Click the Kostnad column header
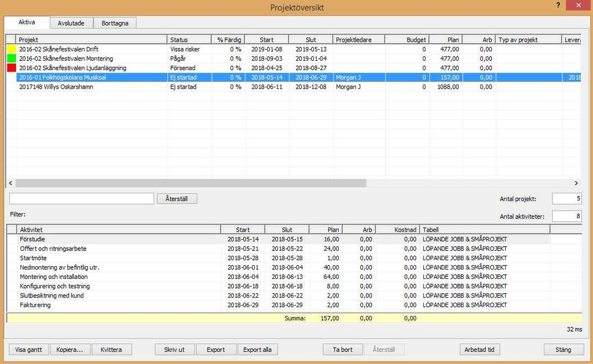 [397, 229]
